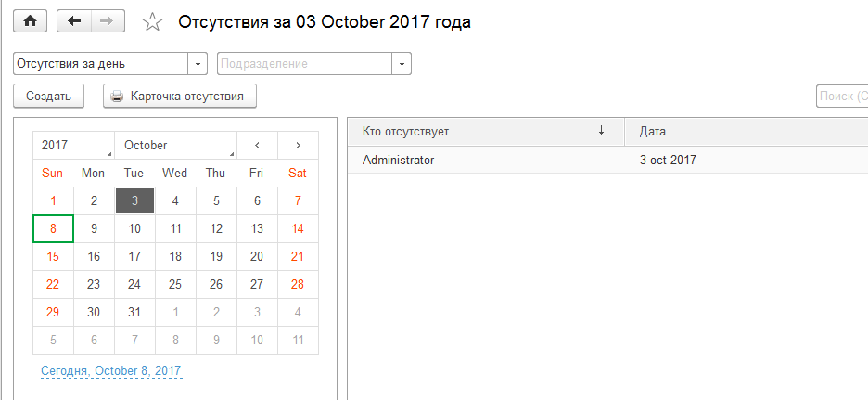Focus the Поиск search field
Viewport: 868px width, 400px height.
click(x=842, y=96)
